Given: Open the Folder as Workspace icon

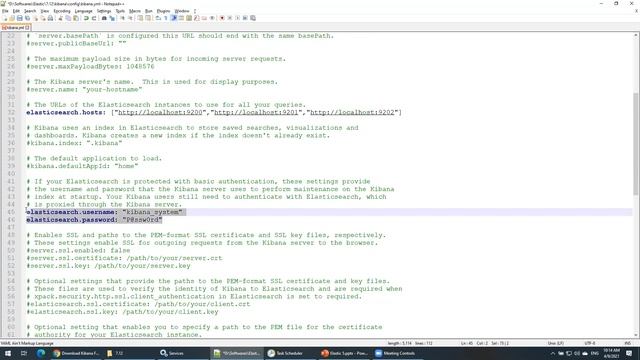Looking at the screenshot, I should (x=204, y=18).
